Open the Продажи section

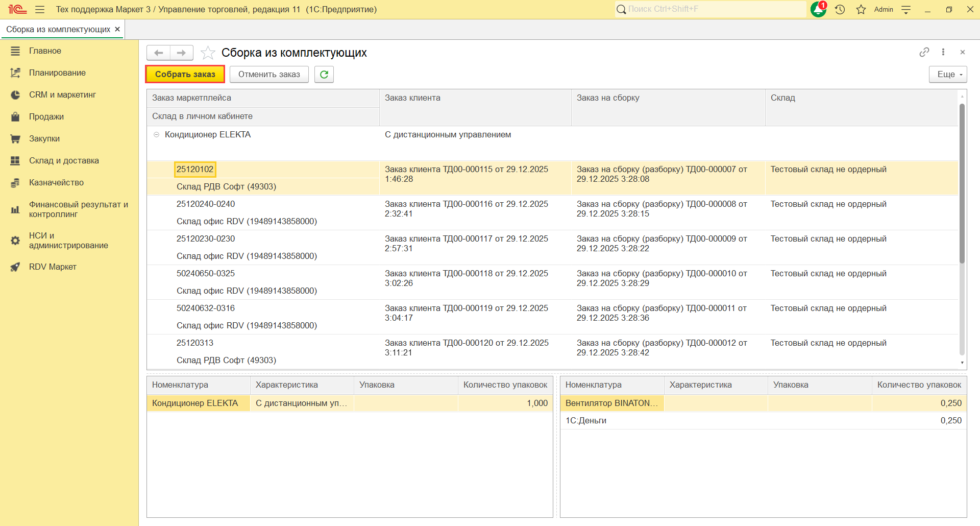(46, 116)
